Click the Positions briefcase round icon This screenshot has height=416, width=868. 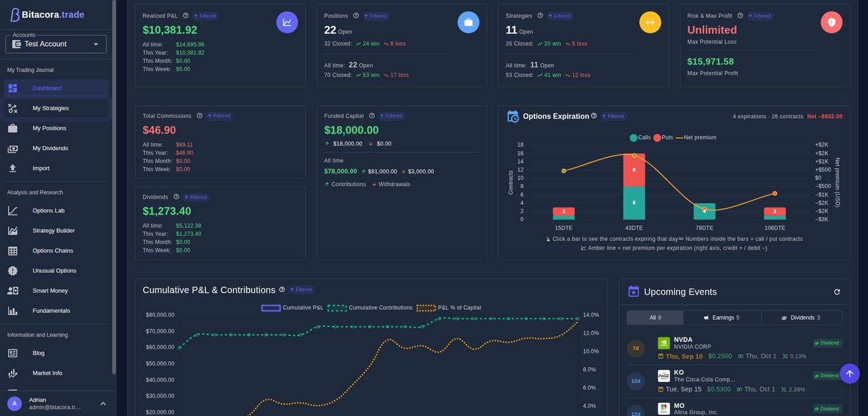pos(469,22)
